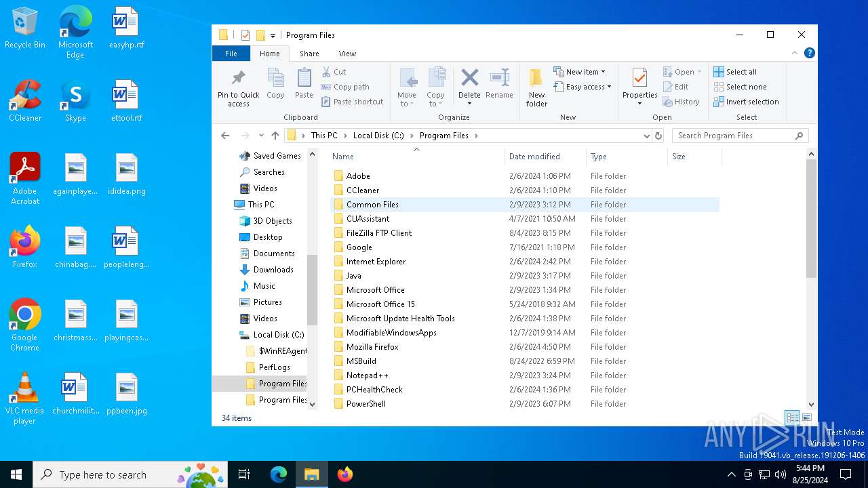Open Microsoft Edge from the taskbar
Screen dimensions: 868x488
click(x=279, y=474)
